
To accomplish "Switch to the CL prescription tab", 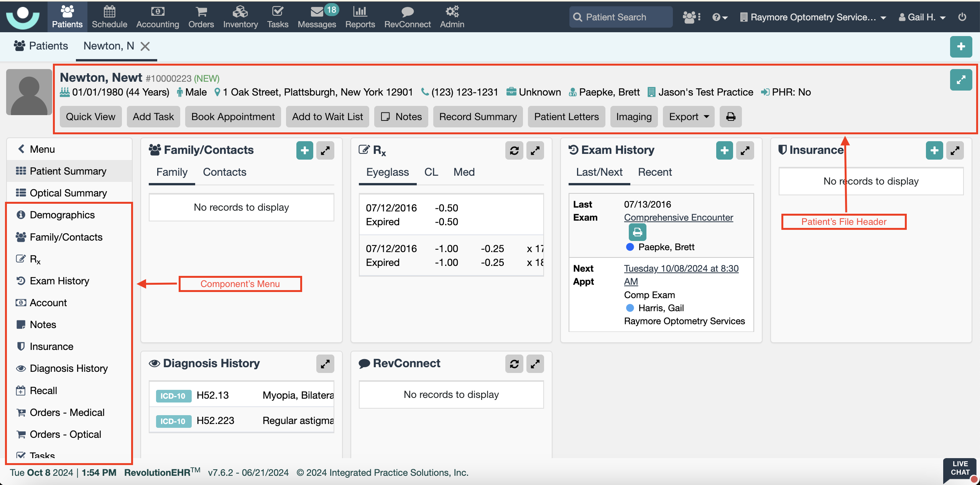I will 431,172.
